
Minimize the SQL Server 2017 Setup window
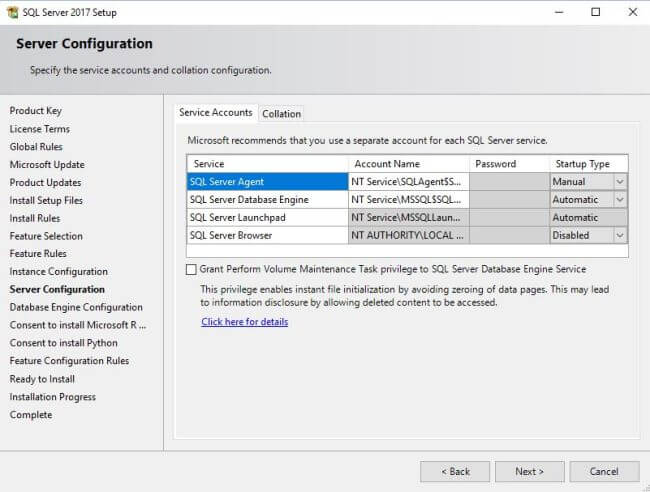click(x=559, y=12)
